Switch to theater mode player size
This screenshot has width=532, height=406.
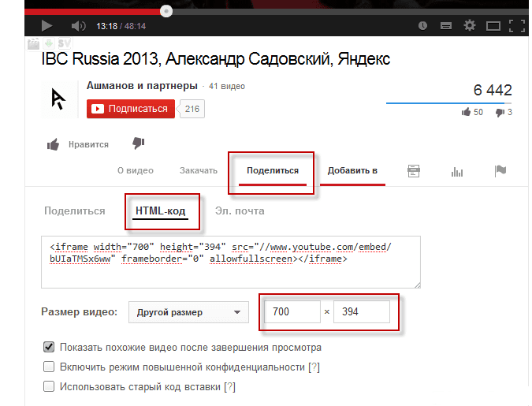(493, 26)
